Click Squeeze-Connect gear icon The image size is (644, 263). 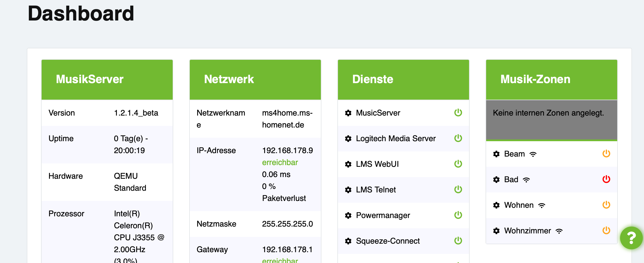coord(348,241)
